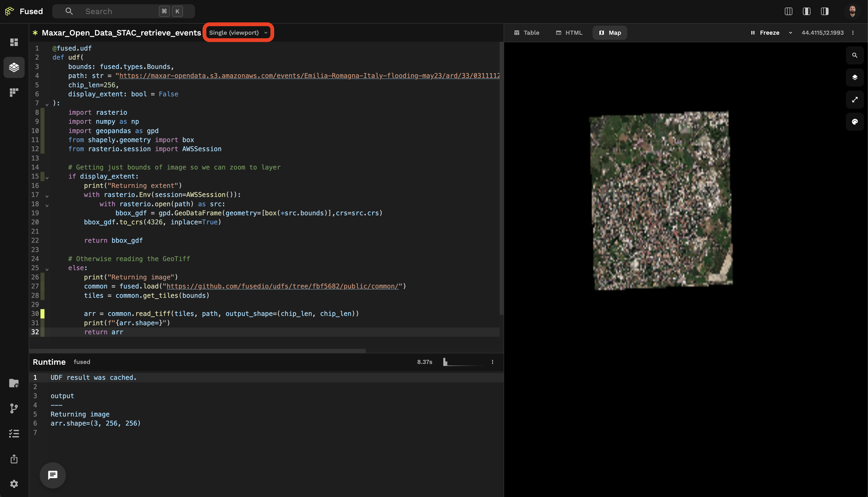
Task: Switch to the Table tab
Action: coord(526,33)
